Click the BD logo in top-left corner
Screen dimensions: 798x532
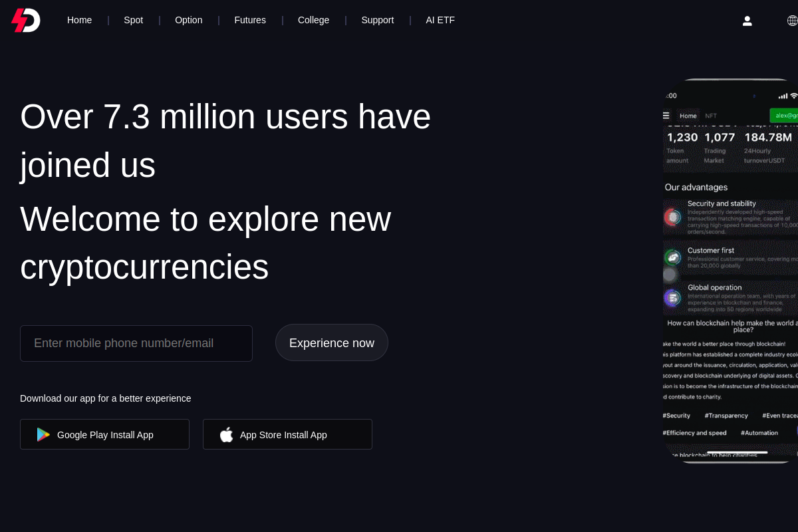pyautogui.click(x=25, y=20)
